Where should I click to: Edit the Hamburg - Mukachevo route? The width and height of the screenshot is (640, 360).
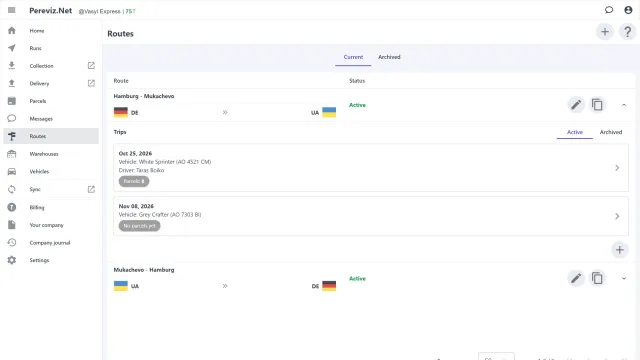point(576,105)
